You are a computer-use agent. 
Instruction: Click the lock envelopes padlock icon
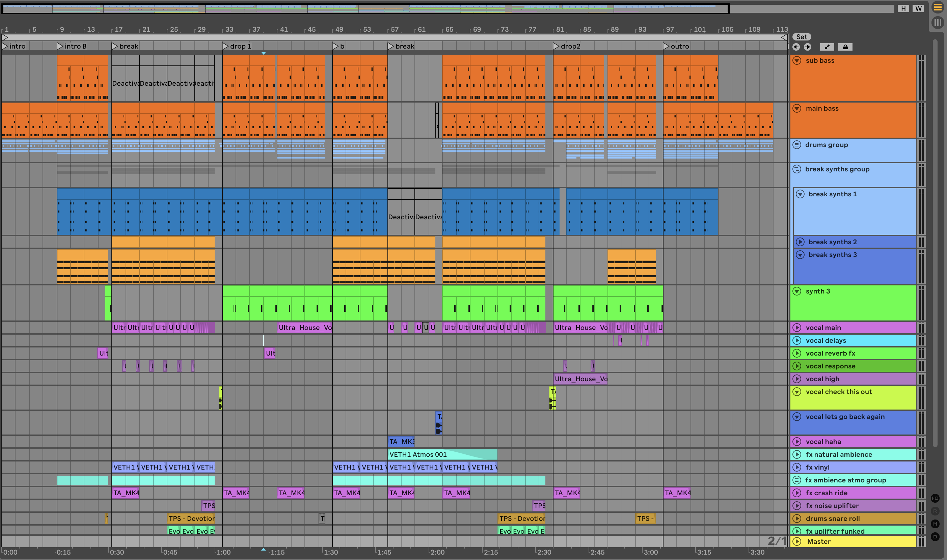845,47
